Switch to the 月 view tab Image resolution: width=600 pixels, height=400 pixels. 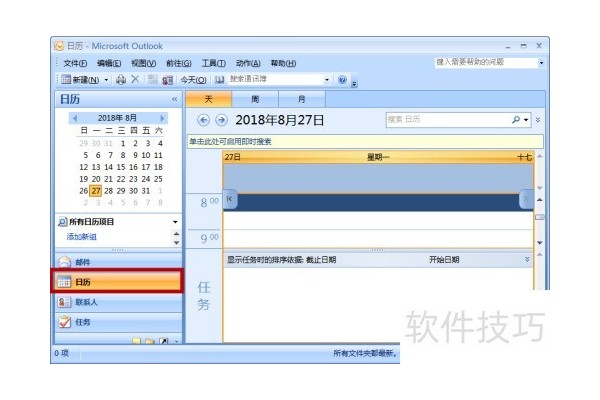302,100
